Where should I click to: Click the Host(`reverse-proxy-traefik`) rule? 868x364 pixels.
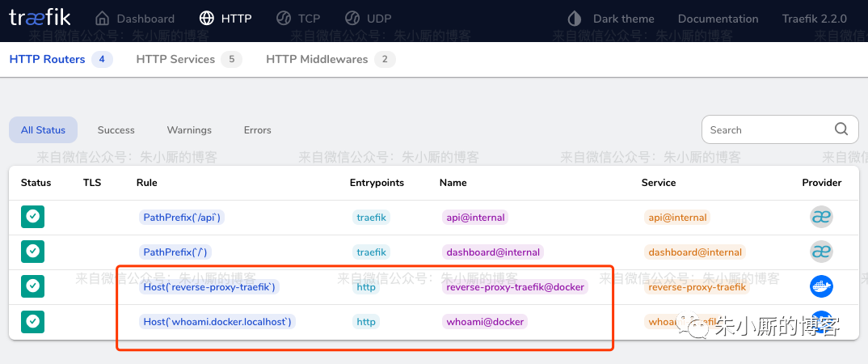pyautogui.click(x=210, y=287)
